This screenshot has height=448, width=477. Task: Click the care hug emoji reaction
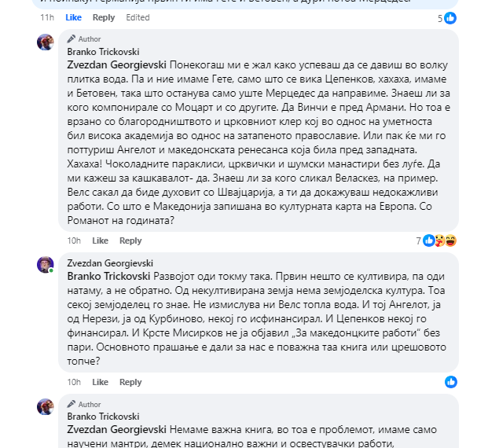coord(440,241)
